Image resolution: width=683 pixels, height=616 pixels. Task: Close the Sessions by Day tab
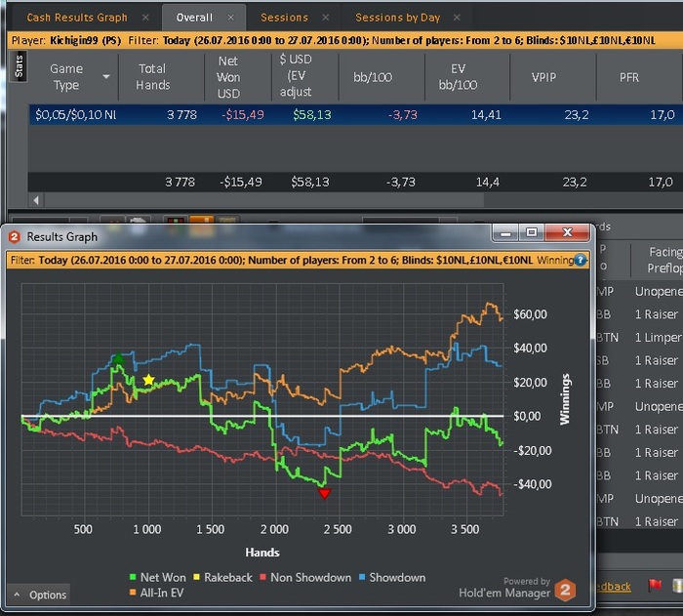457,18
